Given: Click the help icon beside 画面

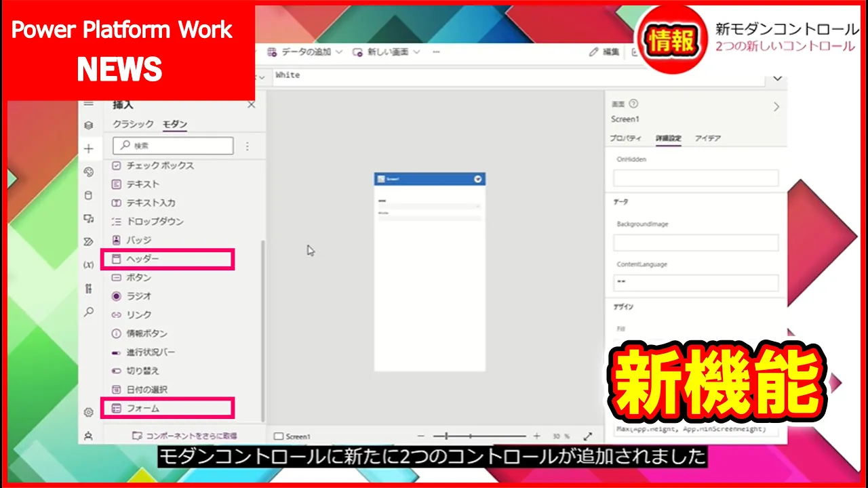Looking at the screenshot, I should point(633,104).
